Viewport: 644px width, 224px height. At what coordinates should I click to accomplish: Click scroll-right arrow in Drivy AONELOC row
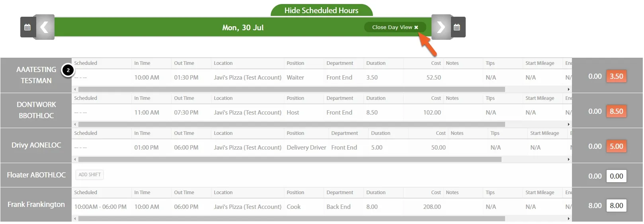568,160
